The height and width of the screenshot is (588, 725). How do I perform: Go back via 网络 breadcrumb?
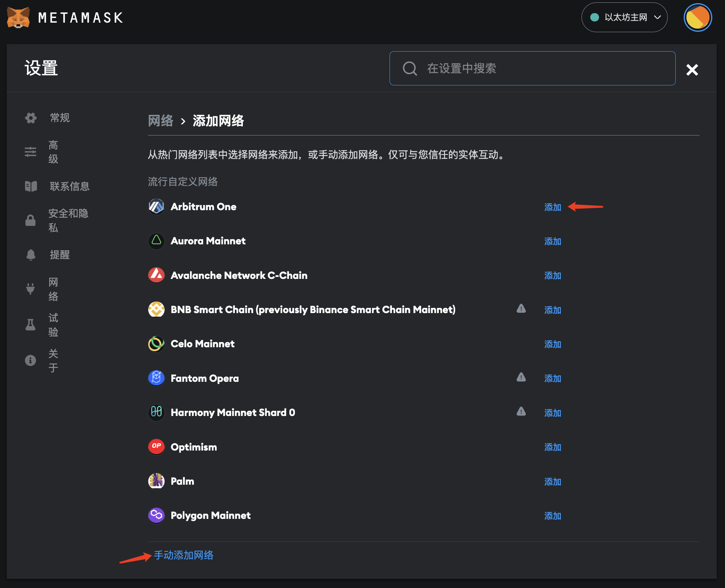coord(161,120)
